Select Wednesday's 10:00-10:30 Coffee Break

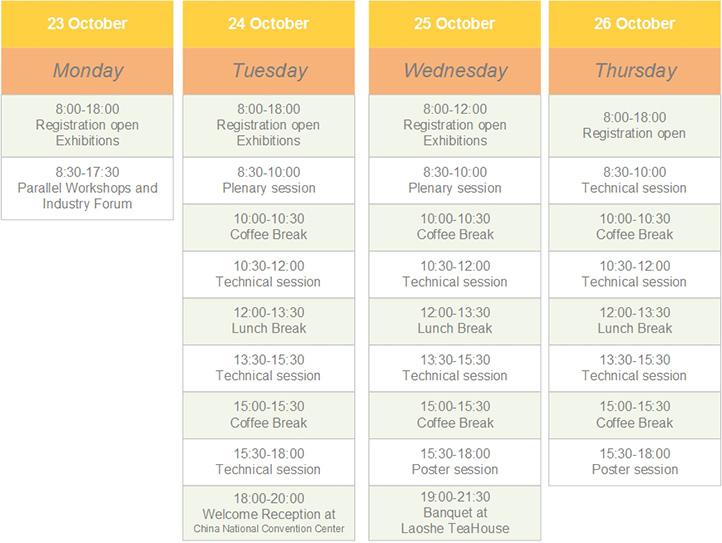pos(454,227)
